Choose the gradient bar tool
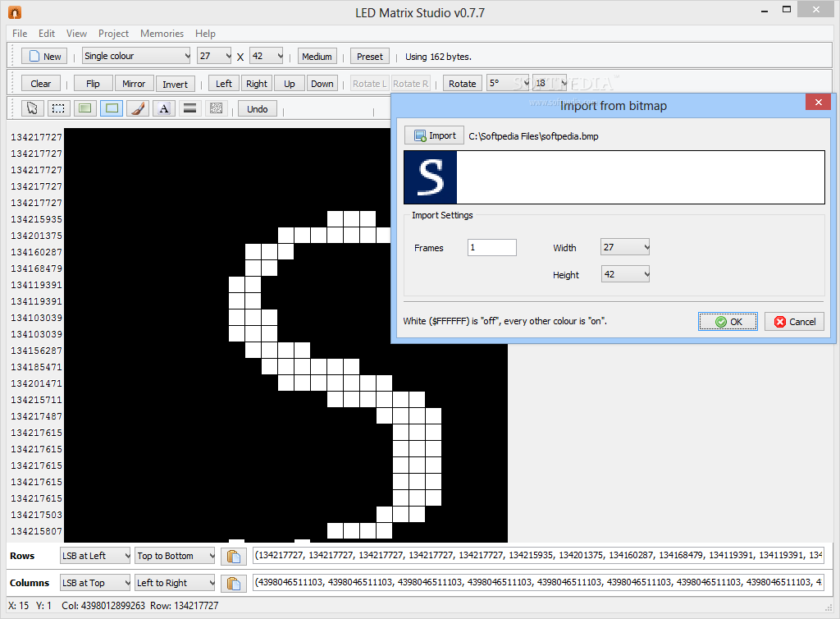The width and height of the screenshot is (840, 619). pyautogui.click(x=189, y=109)
